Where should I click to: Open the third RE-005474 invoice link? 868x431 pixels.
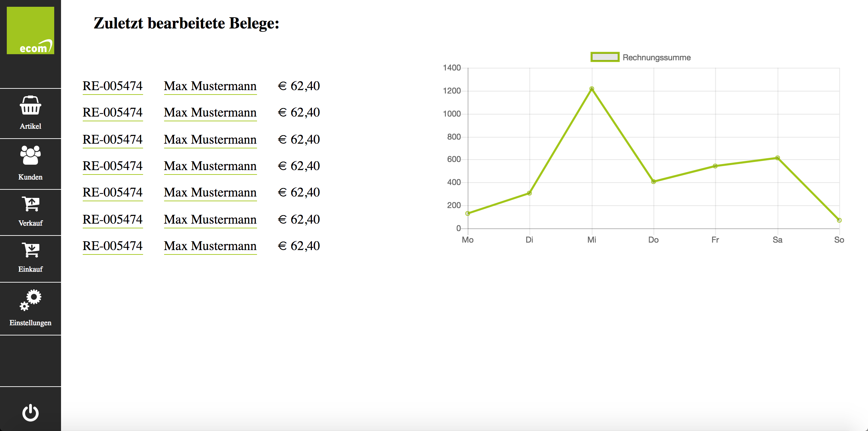tap(113, 140)
